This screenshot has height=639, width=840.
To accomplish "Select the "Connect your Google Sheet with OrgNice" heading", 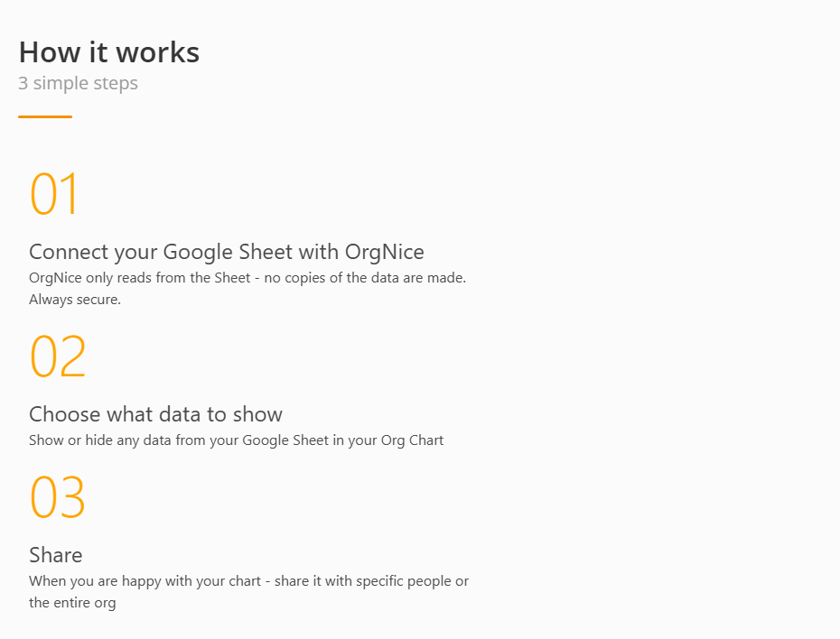I will pyautogui.click(x=226, y=252).
